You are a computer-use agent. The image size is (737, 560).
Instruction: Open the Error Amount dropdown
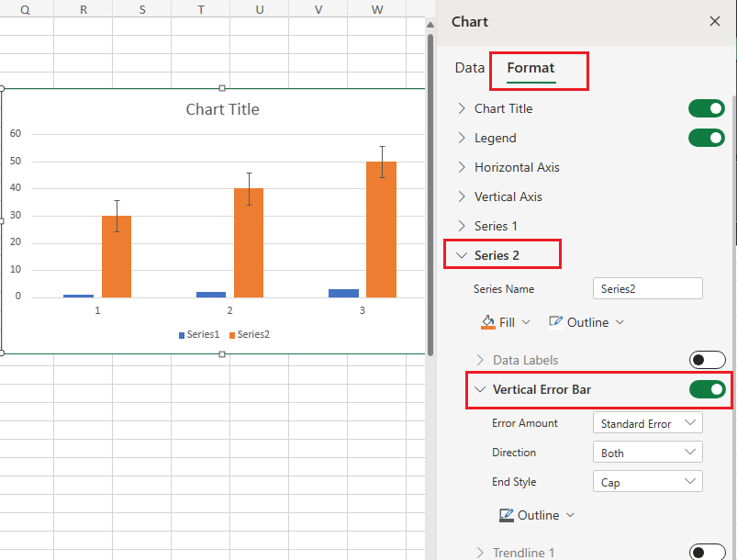pos(648,422)
